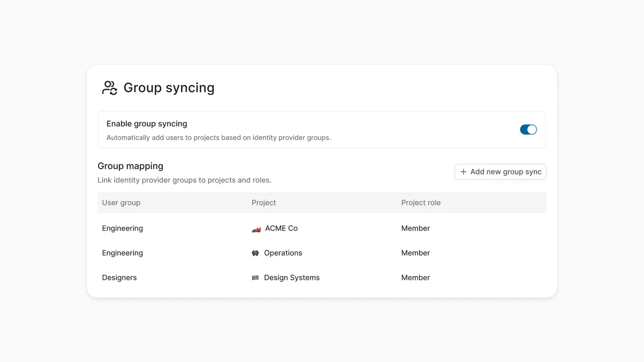Click the 'Link identity provider groups' description
This screenshot has width=644, height=362.
[x=184, y=180]
